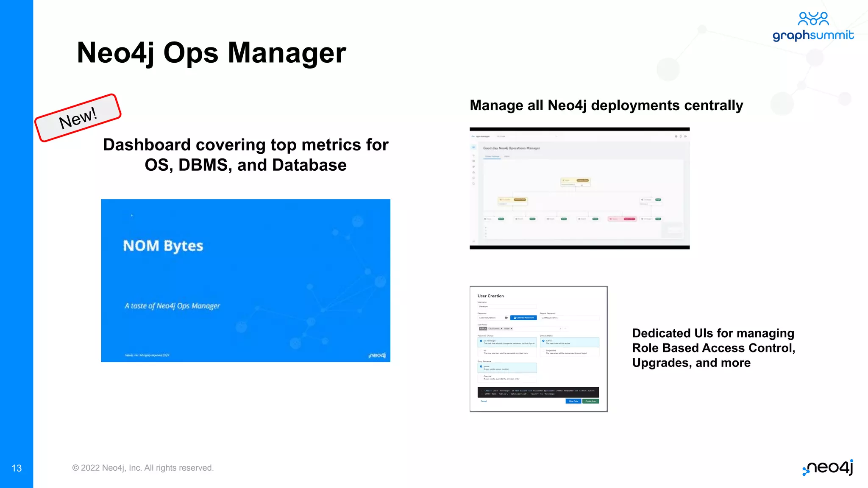
Task: Select the top yellow root node in the topology
Action: [576, 182]
